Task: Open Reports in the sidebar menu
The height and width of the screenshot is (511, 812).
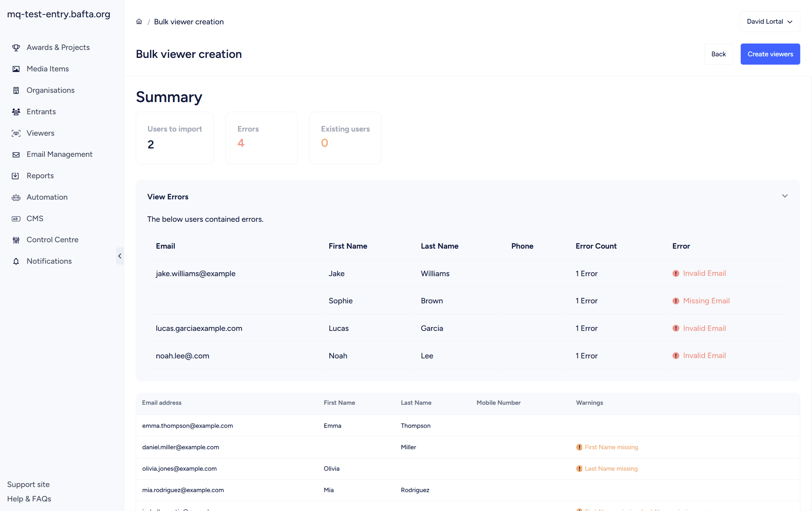Action: (x=40, y=176)
